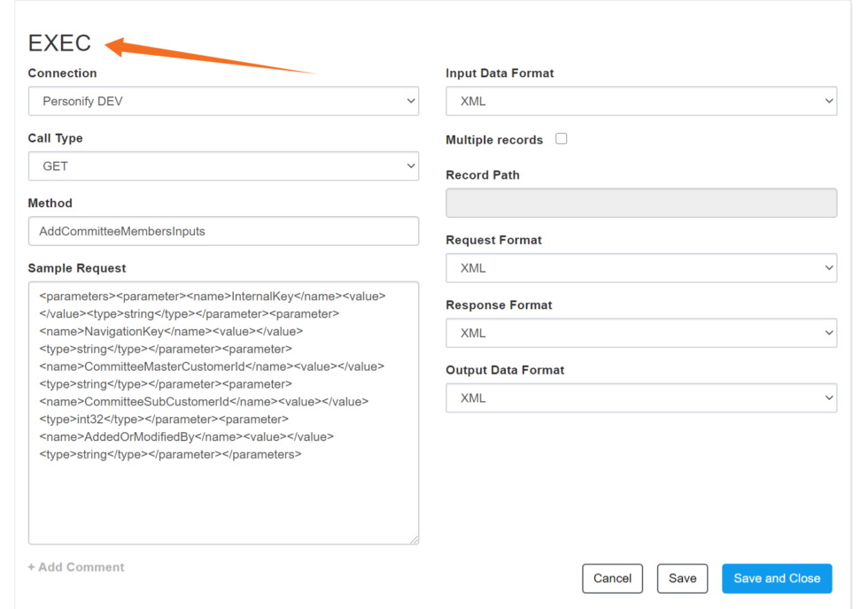Select the Record Path field
This screenshot has height=609, width=868.
(640, 203)
